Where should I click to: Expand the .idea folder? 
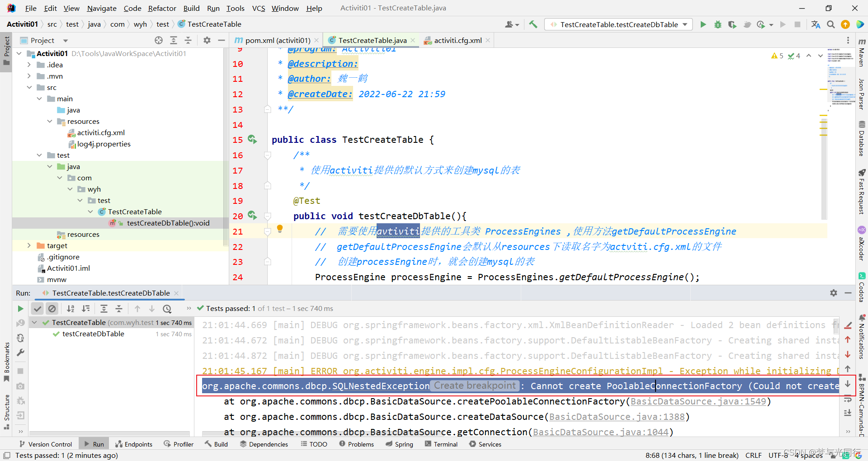coord(29,65)
